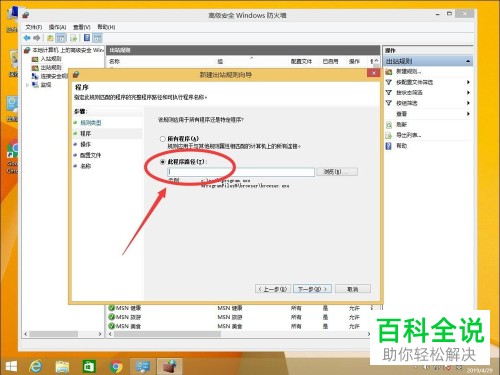Click the Back arrow in the toolbar
The image size is (500, 375).
click(x=27, y=38)
